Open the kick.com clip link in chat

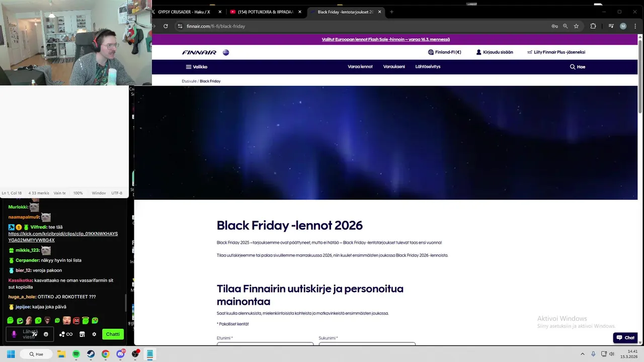[63, 237]
